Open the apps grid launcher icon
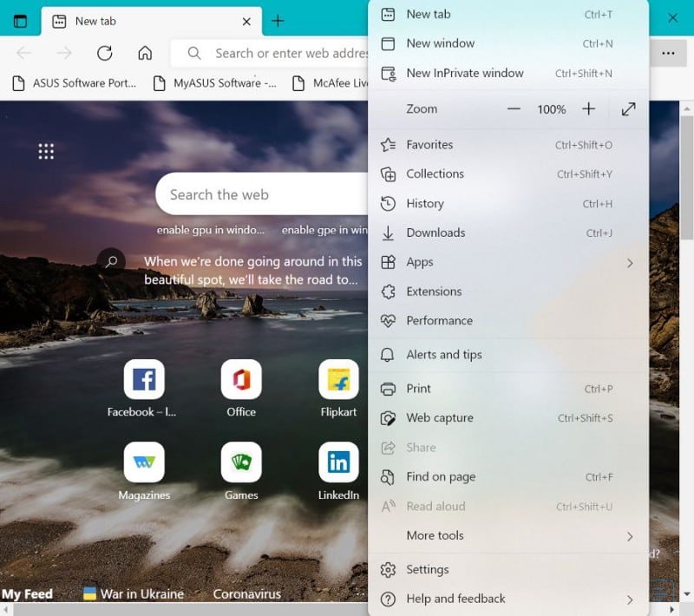The image size is (694, 616). click(46, 151)
